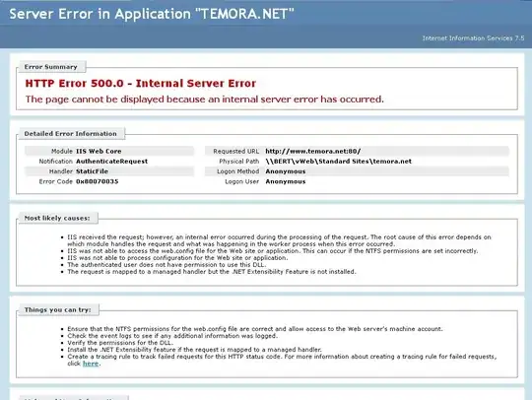
Task: Click 'Internet Information Services 7.5' header text
Action: tap(473, 38)
